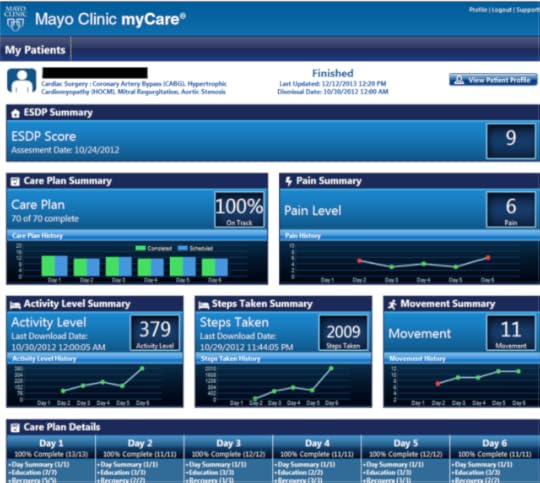
Task: Click the Day 1 green completed bar
Action: coord(48,266)
